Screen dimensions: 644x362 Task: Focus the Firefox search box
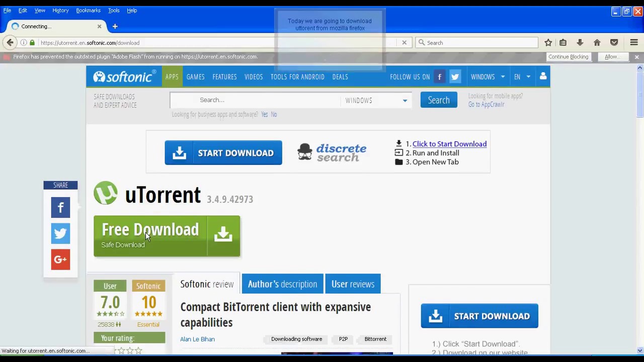[477, 43]
